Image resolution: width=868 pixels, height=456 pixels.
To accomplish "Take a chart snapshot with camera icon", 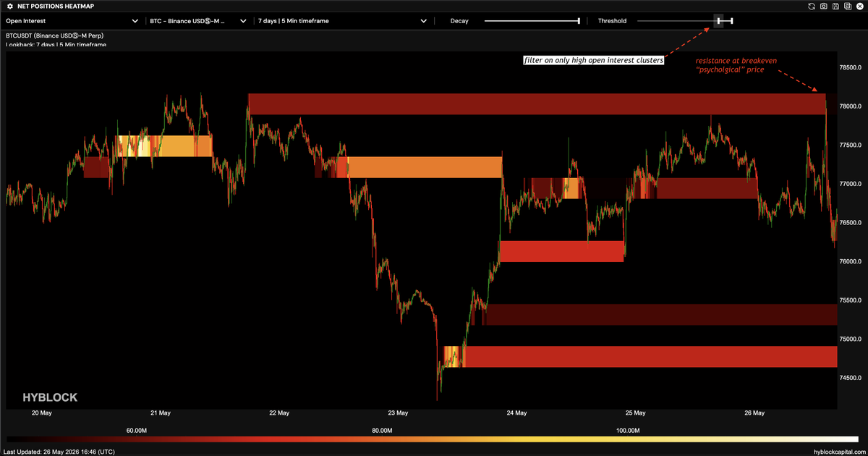I will (x=824, y=7).
